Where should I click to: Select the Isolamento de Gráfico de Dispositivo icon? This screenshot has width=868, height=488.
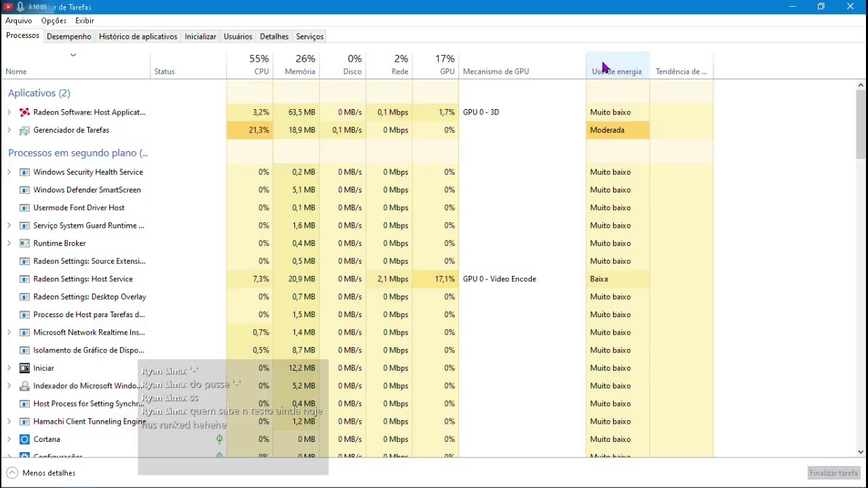pos(24,350)
